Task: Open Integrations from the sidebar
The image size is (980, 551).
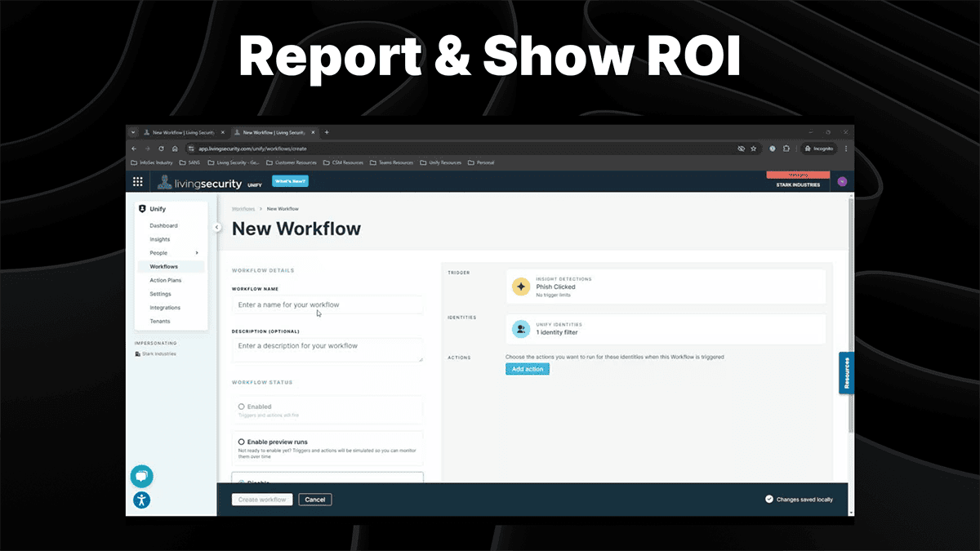Action: tap(165, 308)
